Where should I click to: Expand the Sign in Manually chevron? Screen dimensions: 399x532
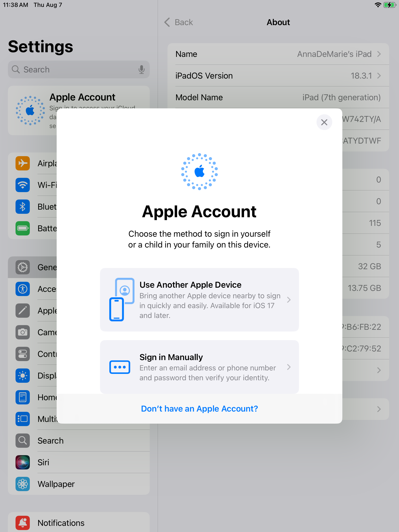289,367
